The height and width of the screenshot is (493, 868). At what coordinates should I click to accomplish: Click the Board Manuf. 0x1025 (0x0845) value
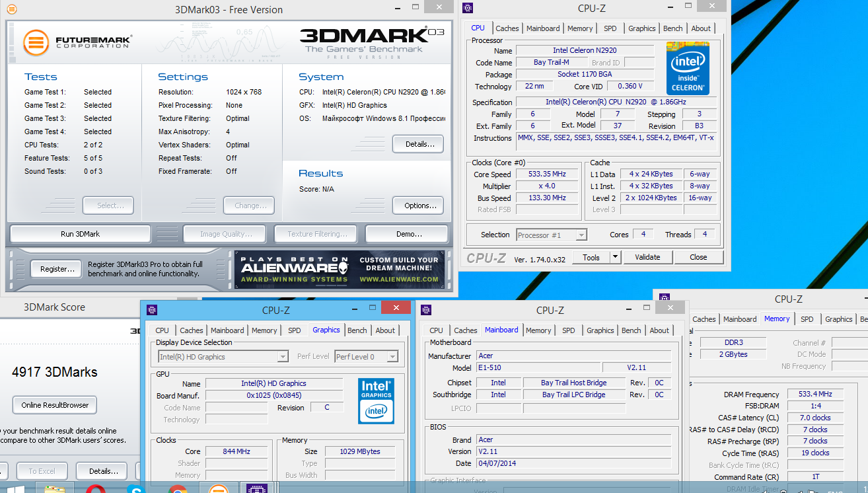[273, 395]
